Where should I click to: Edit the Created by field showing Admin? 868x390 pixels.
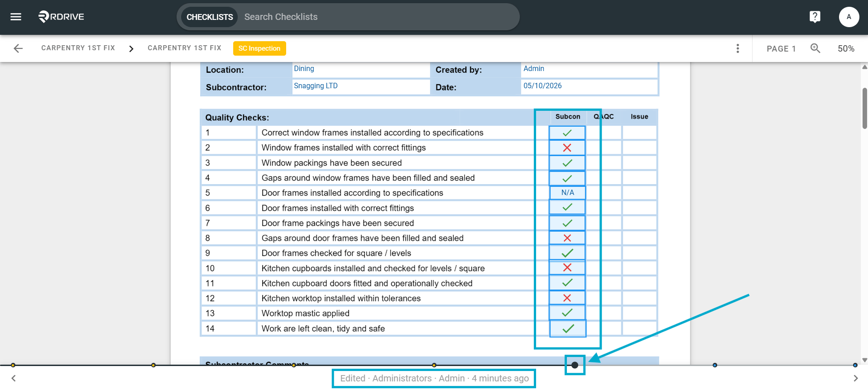pyautogui.click(x=589, y=69)
